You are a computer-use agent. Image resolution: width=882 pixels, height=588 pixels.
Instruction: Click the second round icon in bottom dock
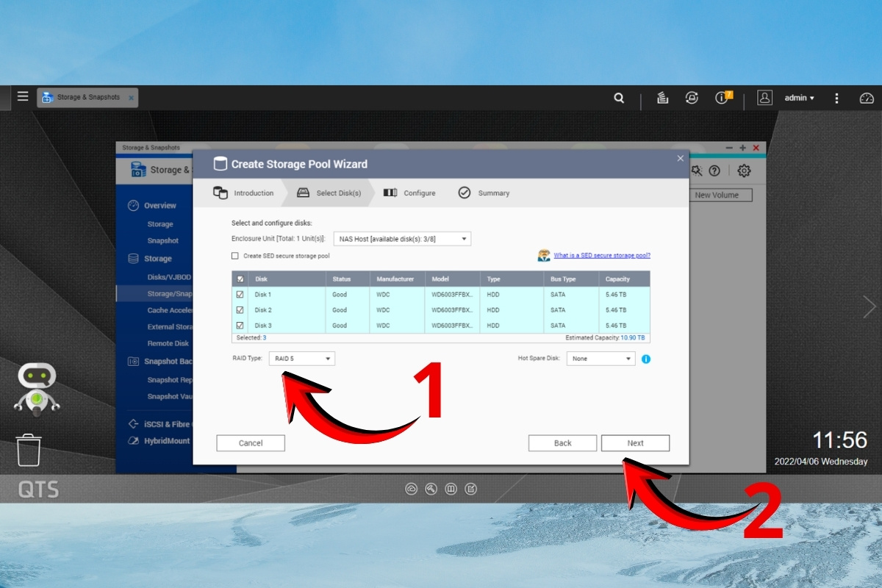[x=431, y=489]
